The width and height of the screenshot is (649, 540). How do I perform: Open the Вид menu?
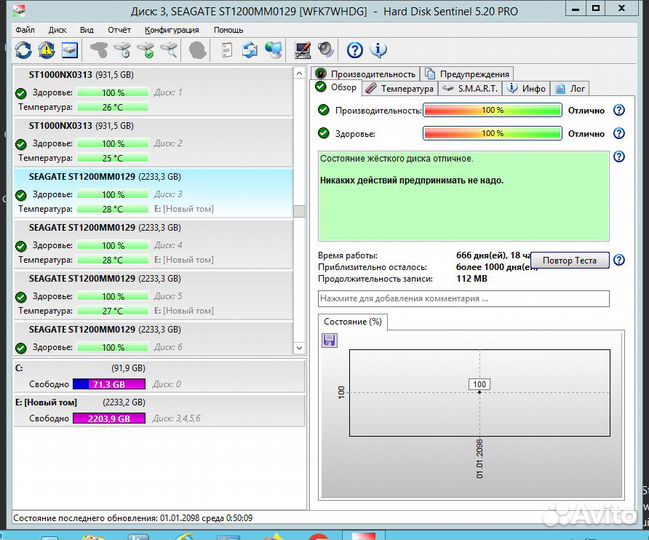87,30
